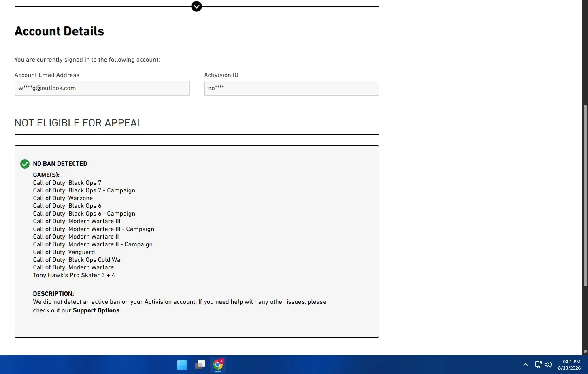The width and height of the screenshot is (588, 374).
Task: Click the GAME(S): label
Action: point(46,175)
